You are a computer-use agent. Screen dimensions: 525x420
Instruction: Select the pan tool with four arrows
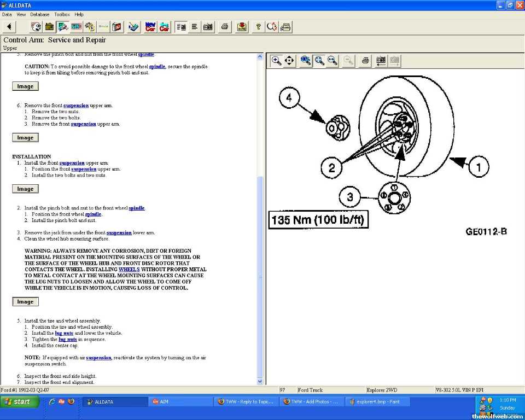tap(289, 61)
